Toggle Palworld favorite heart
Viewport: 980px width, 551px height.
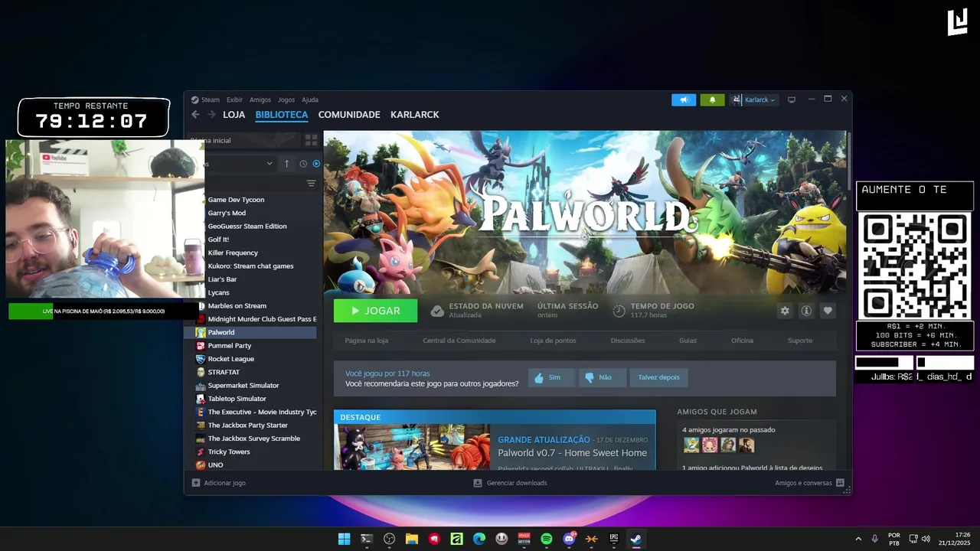pyautogui.click(x=828, y=311)
